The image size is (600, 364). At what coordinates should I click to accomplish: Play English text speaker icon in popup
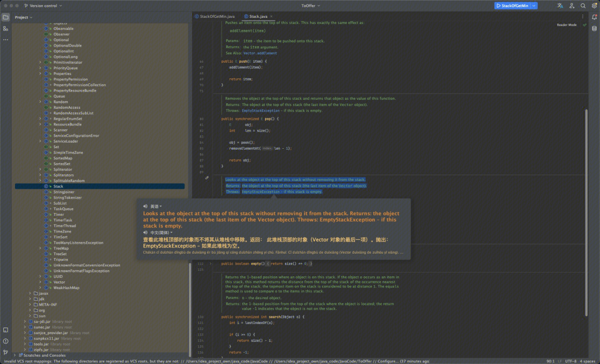pyautogui.click(x=146, y=206)
